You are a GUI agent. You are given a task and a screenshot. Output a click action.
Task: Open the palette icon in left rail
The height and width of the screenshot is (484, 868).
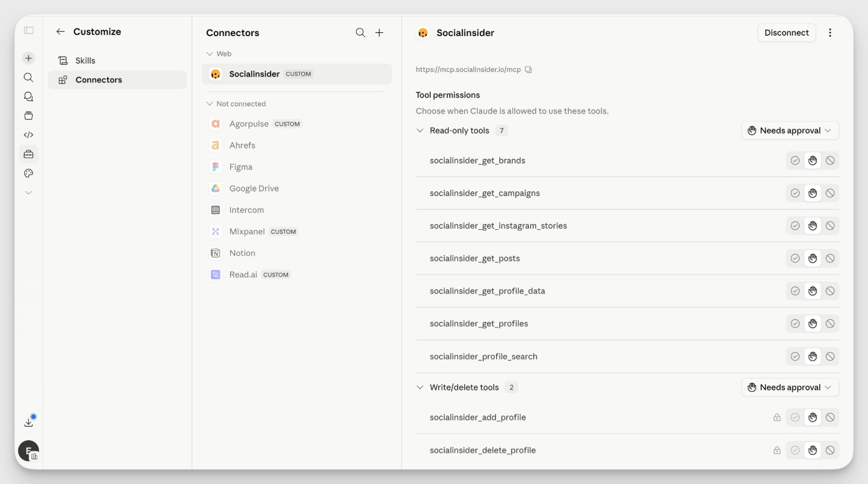[29, 173]
